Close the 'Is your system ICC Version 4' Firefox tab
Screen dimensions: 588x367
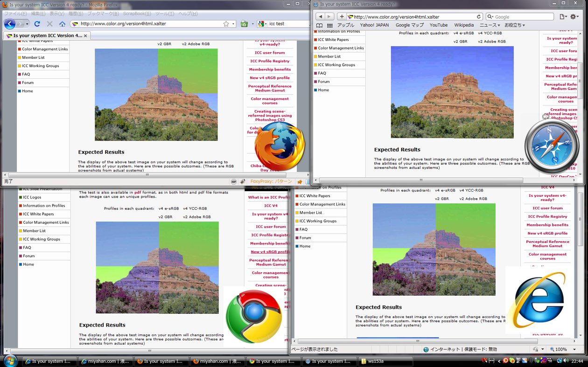coord(86,35)
